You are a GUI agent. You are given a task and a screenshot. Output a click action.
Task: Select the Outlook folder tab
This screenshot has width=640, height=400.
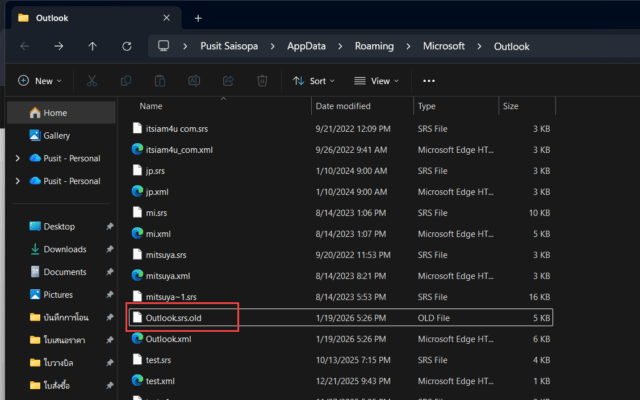click(96, 18)
